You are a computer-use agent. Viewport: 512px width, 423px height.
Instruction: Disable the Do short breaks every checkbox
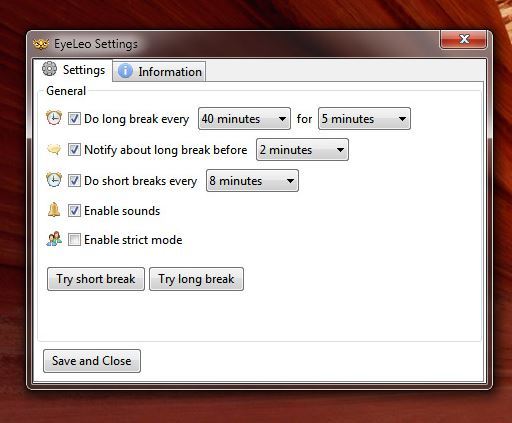74,181
